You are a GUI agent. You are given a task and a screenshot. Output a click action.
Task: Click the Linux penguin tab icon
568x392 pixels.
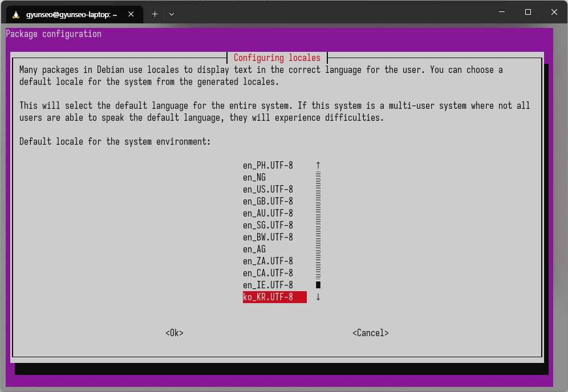click(15, 14)
